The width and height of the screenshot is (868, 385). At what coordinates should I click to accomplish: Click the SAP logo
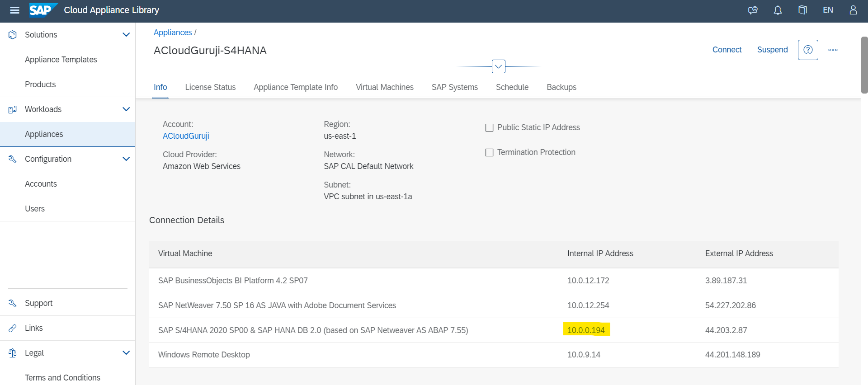click(43, 9)
